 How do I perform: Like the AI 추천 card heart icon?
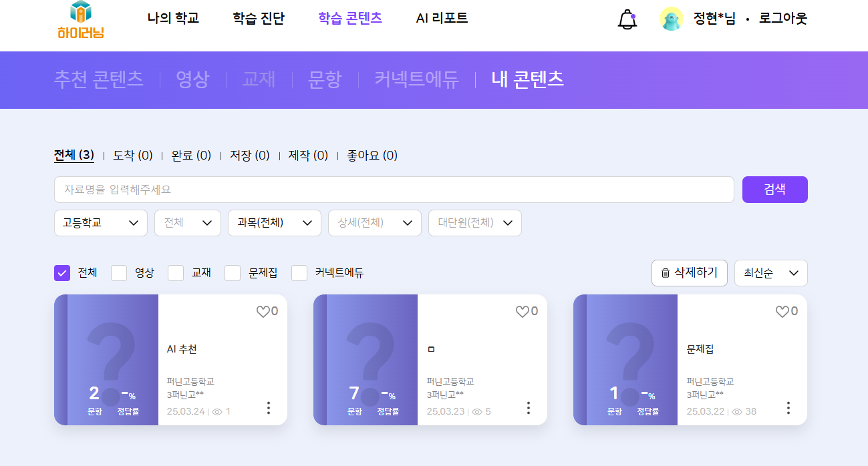[x=263, y=311]
